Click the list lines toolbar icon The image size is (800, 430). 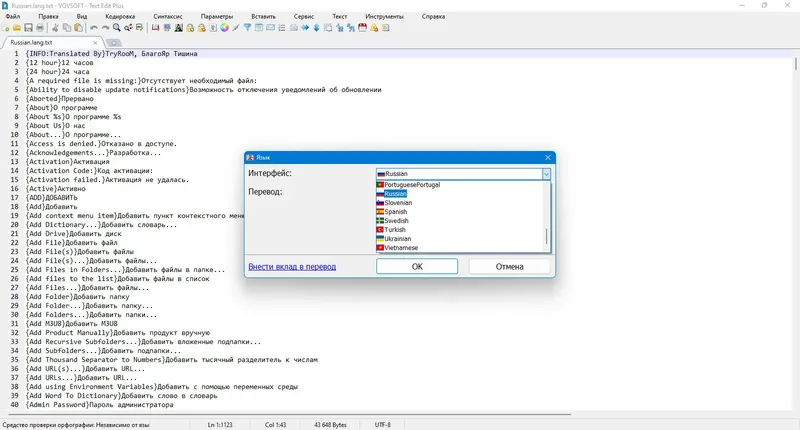pos(282,28)
